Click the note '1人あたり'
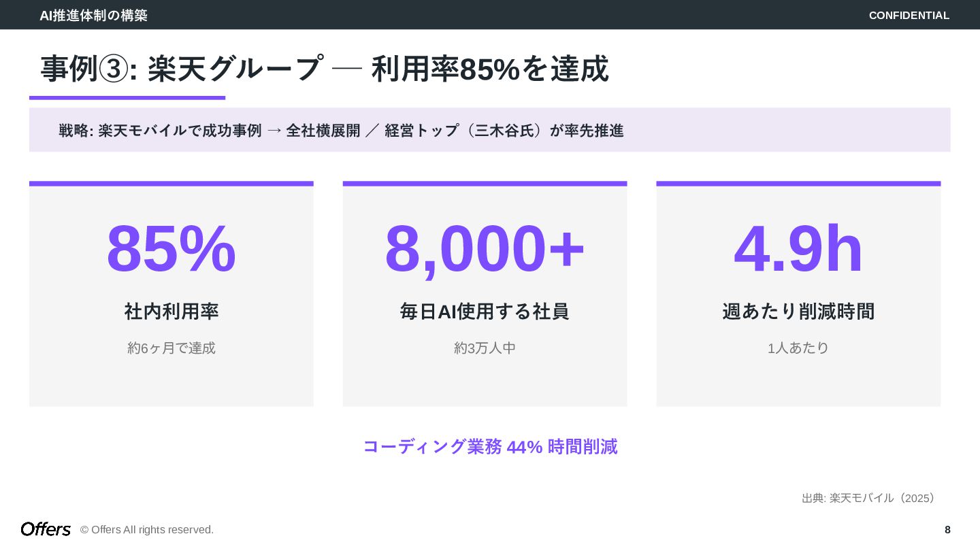Viewport: 980px width, 551px height. (x=798, y=348)
